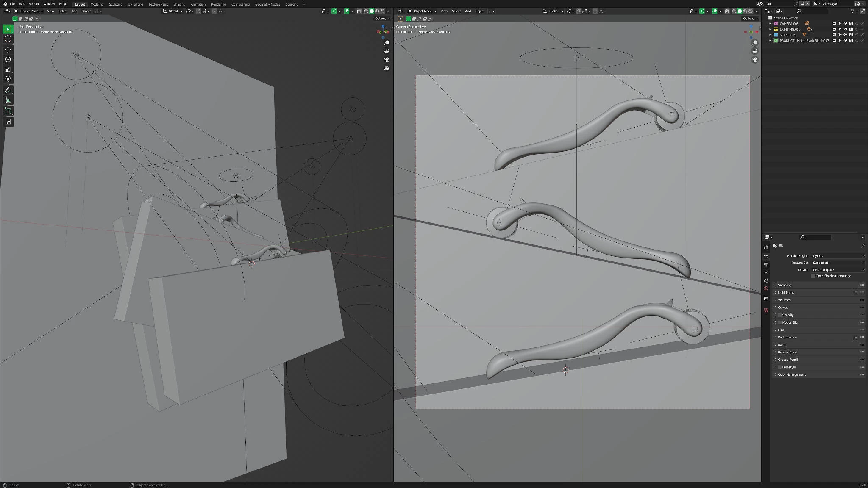Expand the Sampling panel
The width and height of the screenshot is (868, 488).
[x=784, y=285]
